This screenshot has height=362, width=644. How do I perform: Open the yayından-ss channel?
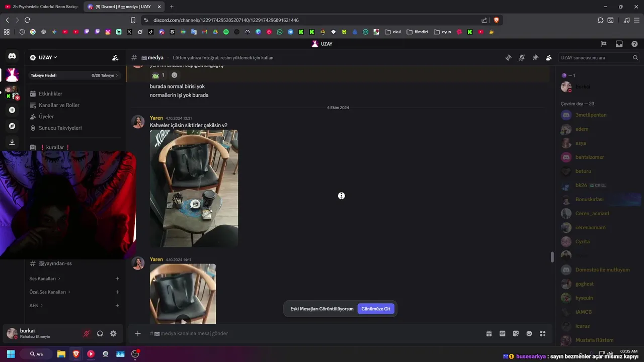74,263
